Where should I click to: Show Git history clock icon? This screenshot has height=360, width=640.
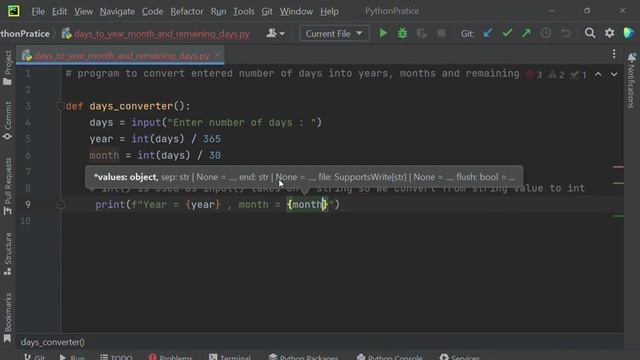(x=546, y=33)
